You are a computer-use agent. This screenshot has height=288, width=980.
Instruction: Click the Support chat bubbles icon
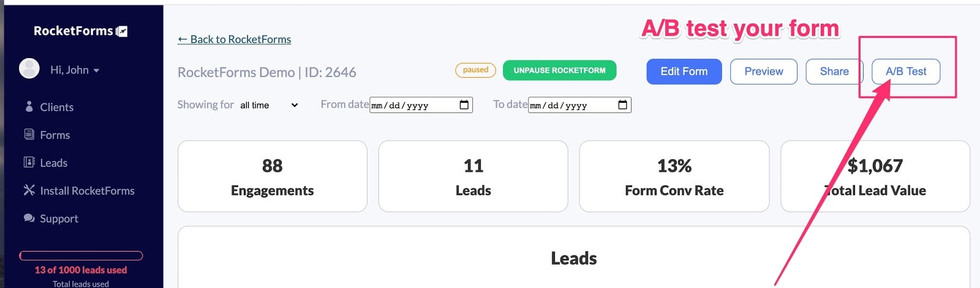click(29, 218)
